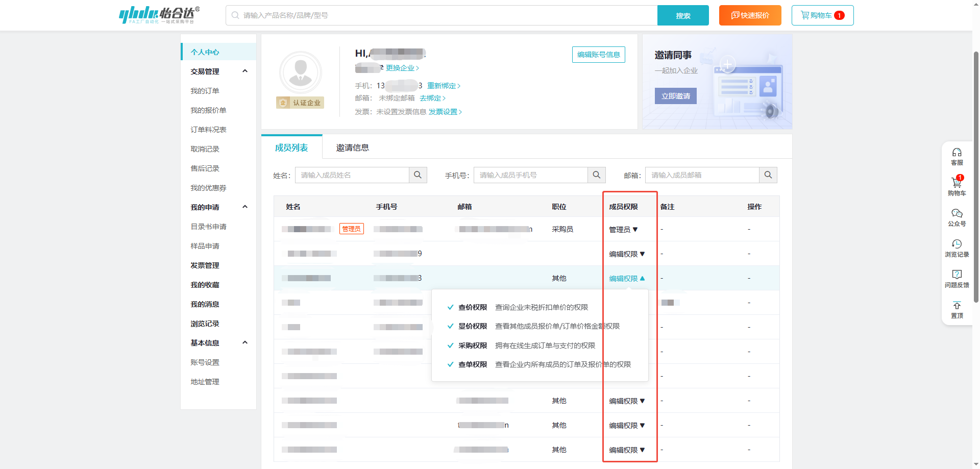Open the floating sidebar shopping cart icon
This screenshot has width=980, height=469.
(957, 183)
